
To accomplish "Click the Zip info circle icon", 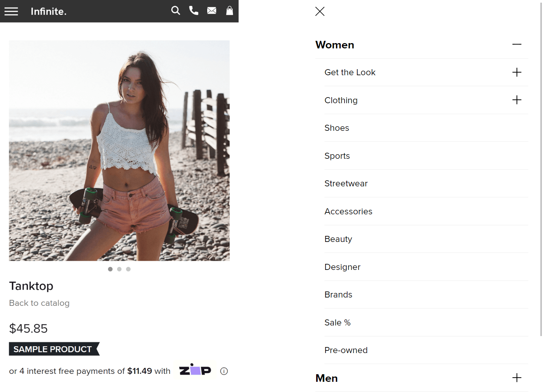I will [224, 371].
